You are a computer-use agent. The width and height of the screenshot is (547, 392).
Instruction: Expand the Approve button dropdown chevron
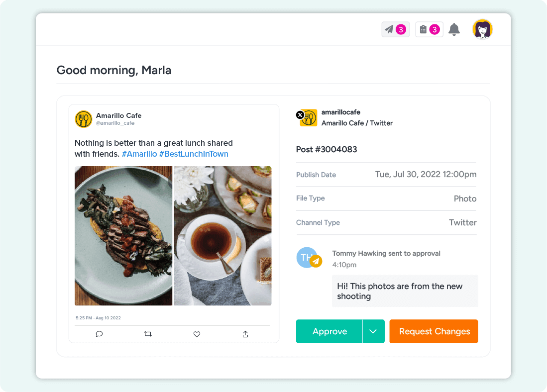(x=374, y=331)
